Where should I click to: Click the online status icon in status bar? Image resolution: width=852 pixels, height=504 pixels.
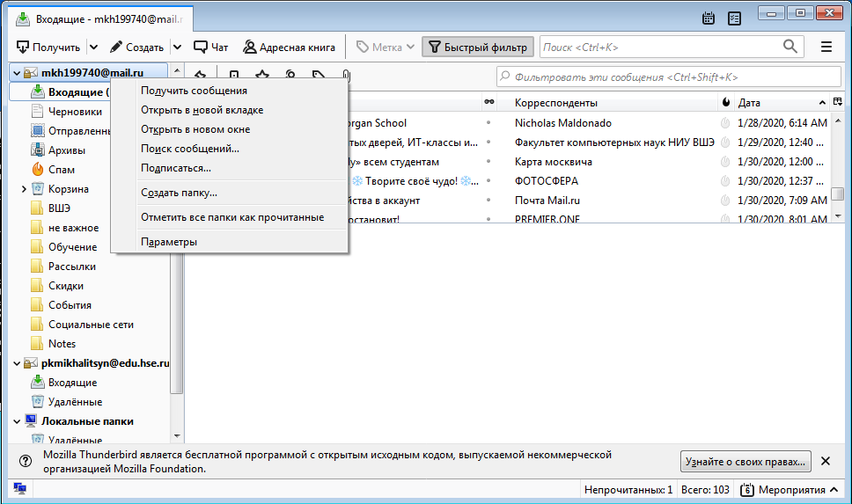click(x=19, y=489)
